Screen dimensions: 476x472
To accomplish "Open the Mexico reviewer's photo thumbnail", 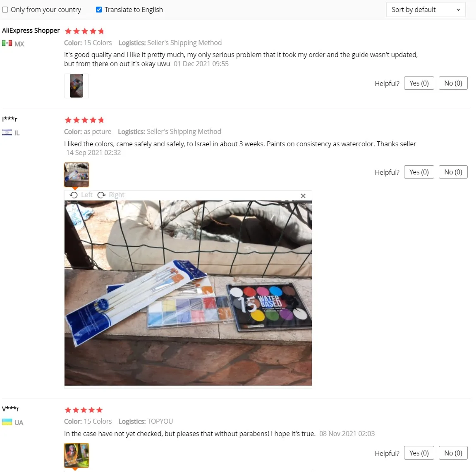I will coord(77,86).
